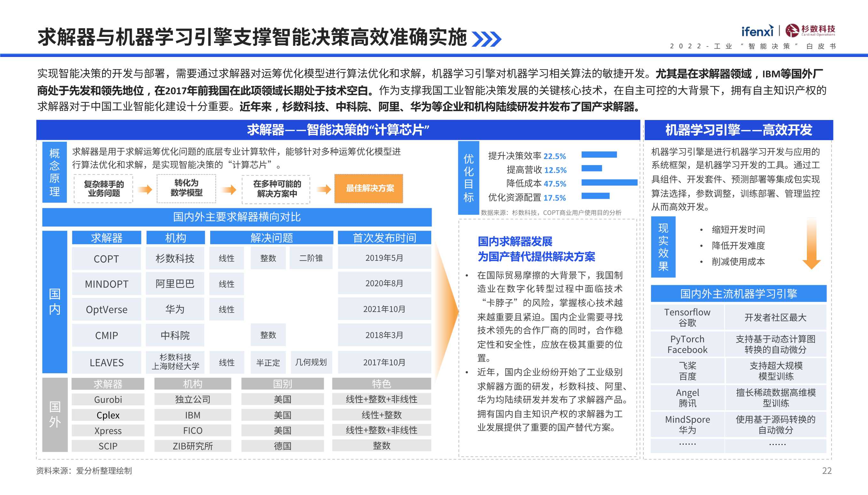This screenshot has height=495, width=868.
Task: Click the 飞桨 百度 cell
Action: [x=687, y=371]
